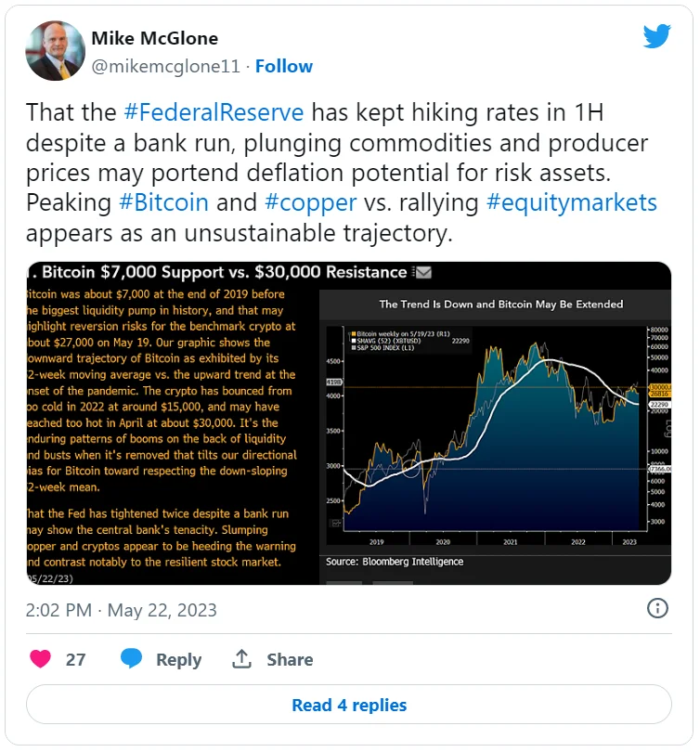Click the Mike McGlone display name
700x752 pixels.
156,37
